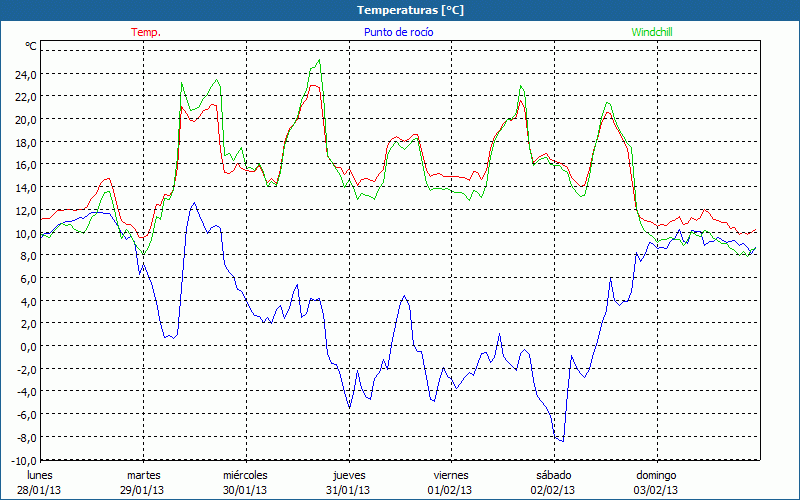Click the viernes day label

click(x=451, y=475)
